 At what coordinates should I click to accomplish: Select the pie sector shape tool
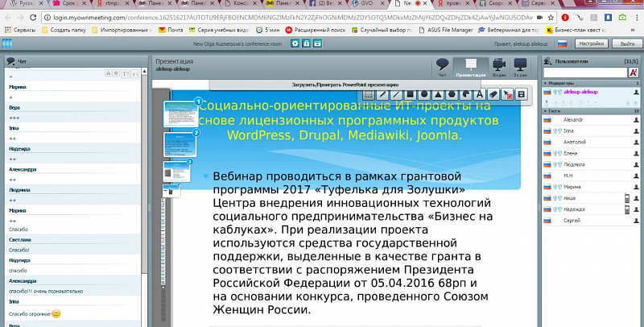click(466, 94)
